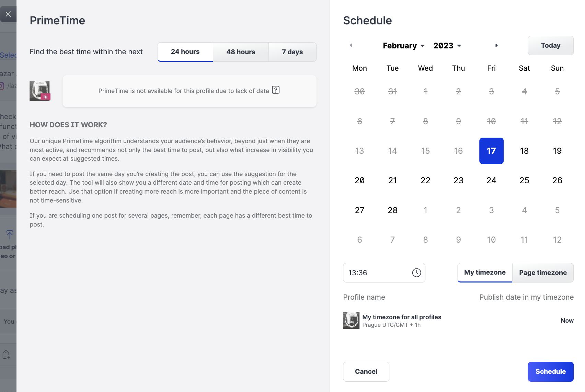Image resolution: width=585 pixels, height=392 pixels.
Task: Click the clock icon in time field
Action: (x=416, y=273)
